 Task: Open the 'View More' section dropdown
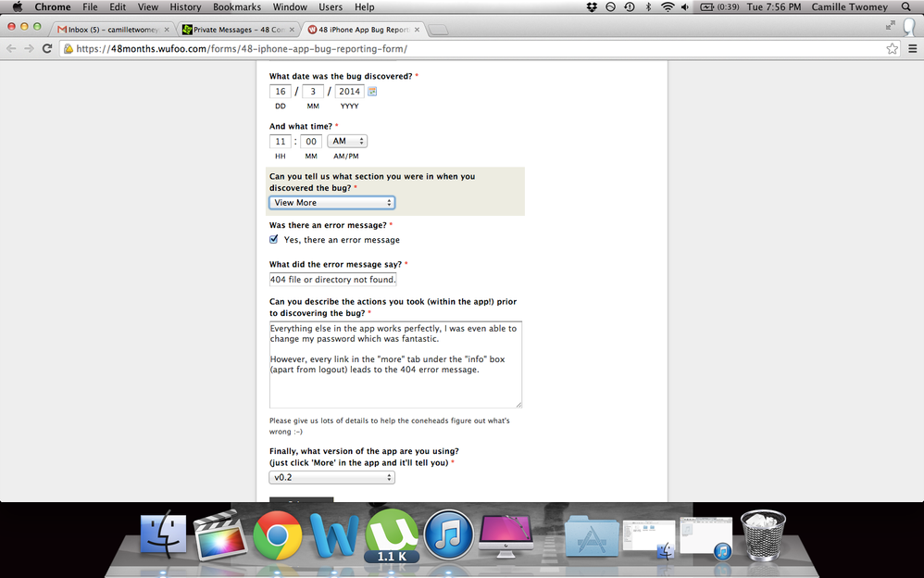[x=331, y=202]
